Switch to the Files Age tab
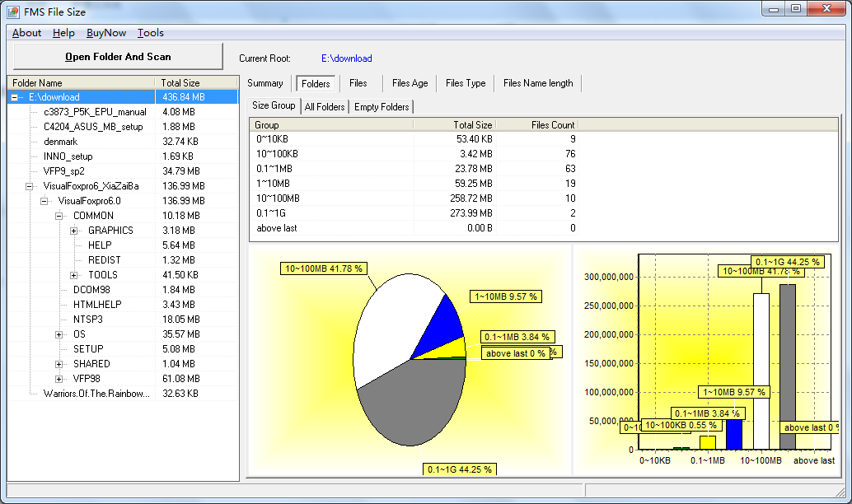852x504 pixels. pyautogui.click(x=410, y=83)
